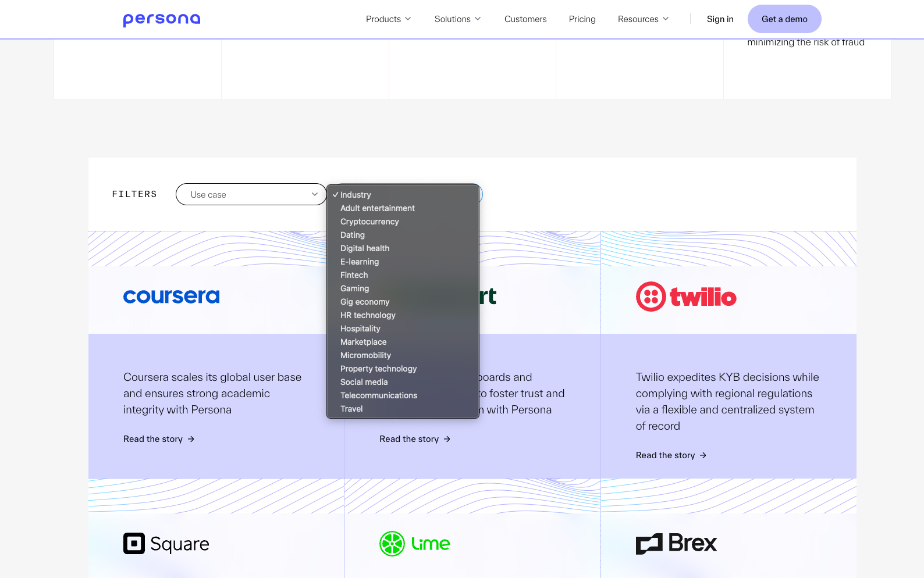Image resolution: width=924 pixels, height=578 pixels.
Task: Click arrow next to Twilio Read the story
Action: [703, 455]
